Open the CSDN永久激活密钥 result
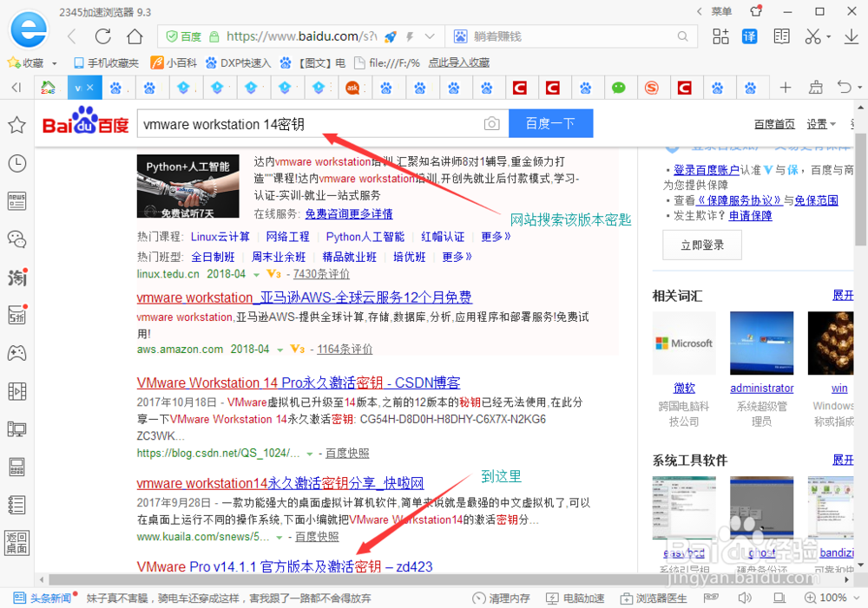This screenshot has width=868, height=608. point(299,382)
